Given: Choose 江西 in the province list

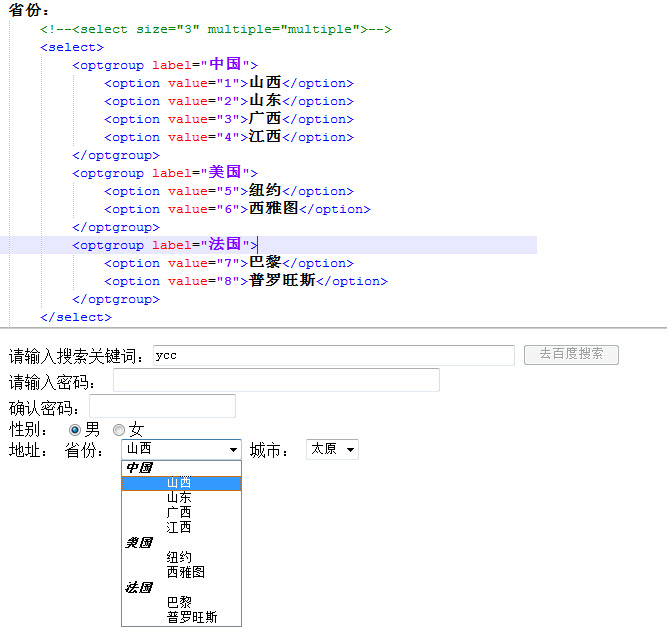Looking at the screenshot, I should [181, 528].
